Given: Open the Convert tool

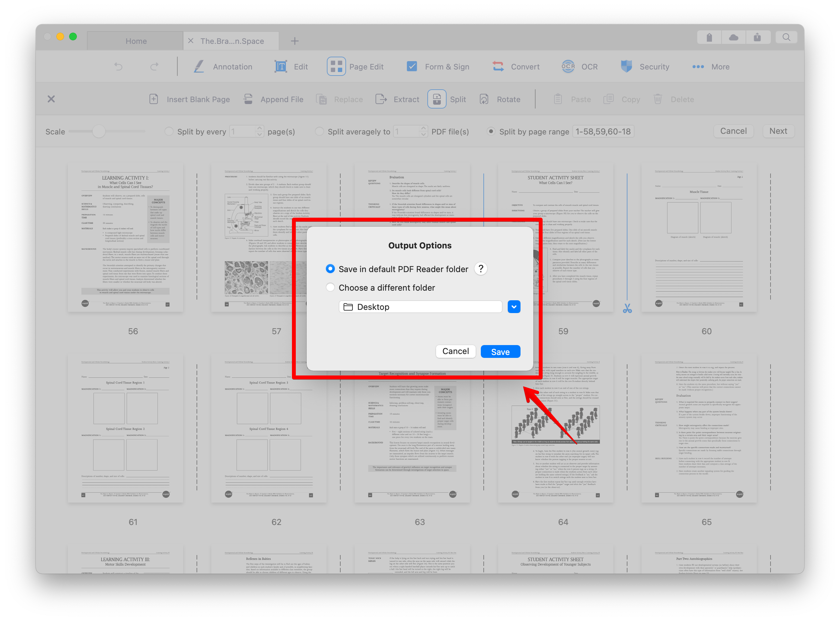Looking at the screenshot, I should [516, 67].
